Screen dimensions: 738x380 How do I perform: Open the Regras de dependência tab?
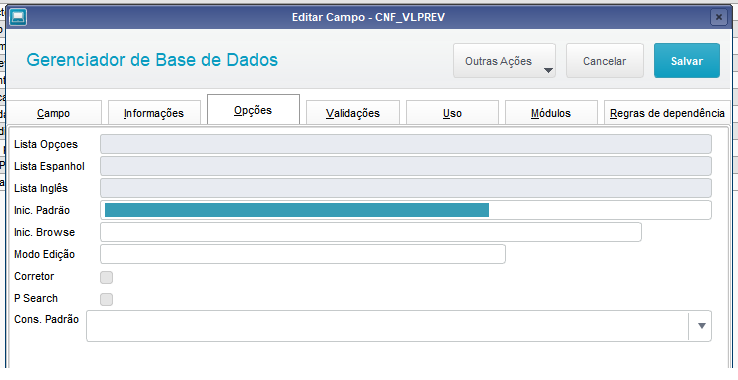pos(667,113)
